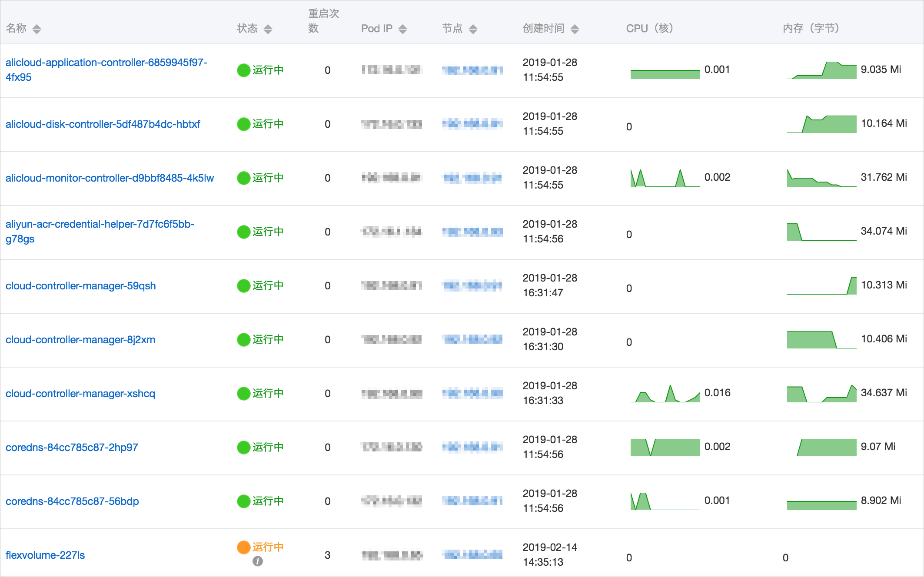Click the CPU（核）column header
Viewport: 924px width, 577px height.
pyautogui.click(x=650, y=29)
